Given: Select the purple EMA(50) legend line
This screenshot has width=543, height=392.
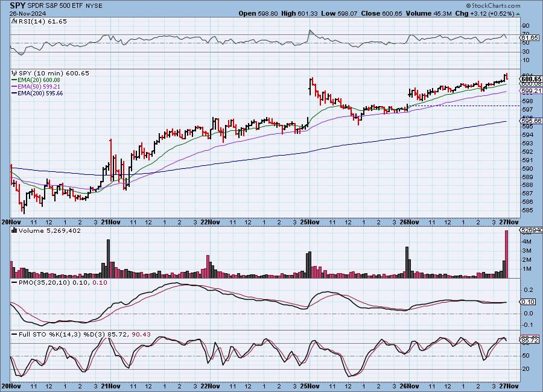Looking at the screenshot, I should [14, 87].
